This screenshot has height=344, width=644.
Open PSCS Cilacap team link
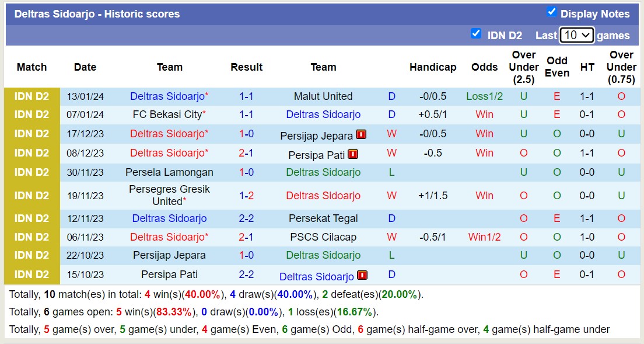(x=323, y=237)
